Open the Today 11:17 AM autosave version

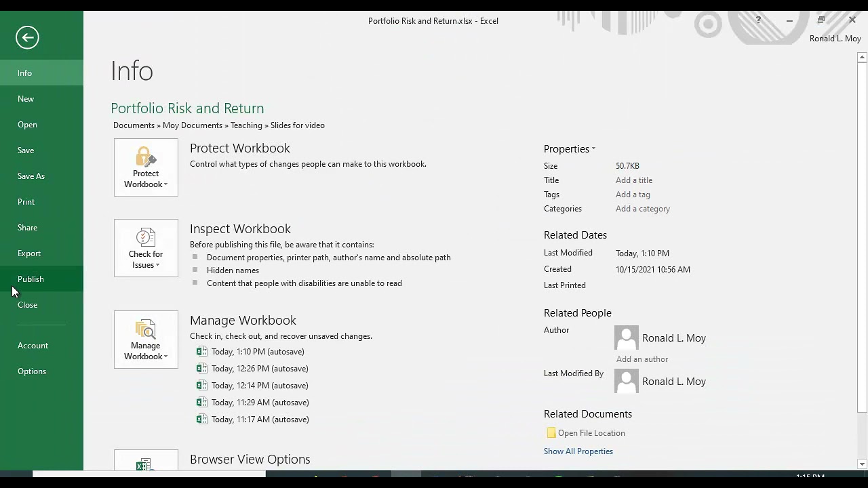tap(260, 420)
